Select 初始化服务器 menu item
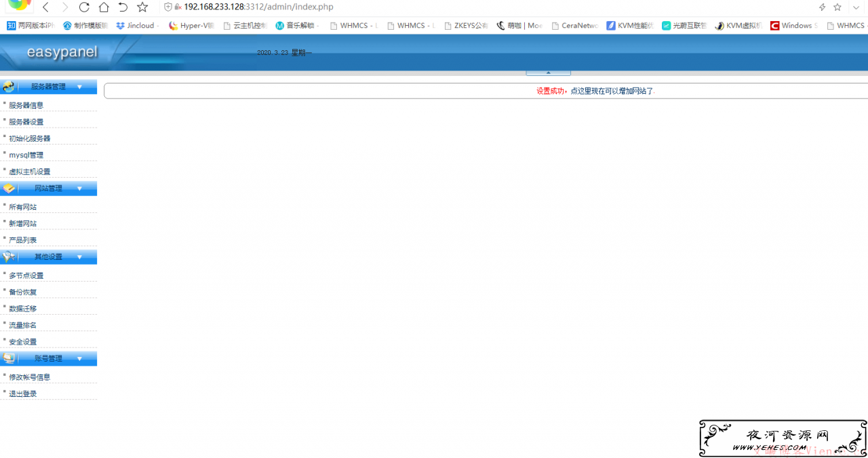 click(30, 138)
